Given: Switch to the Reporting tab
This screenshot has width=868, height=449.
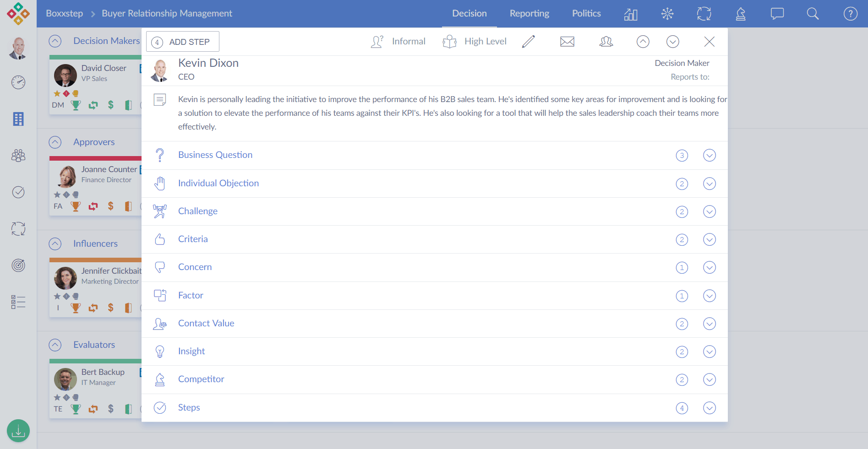Looking at the screenshot, I should click(x=529, y=14).
